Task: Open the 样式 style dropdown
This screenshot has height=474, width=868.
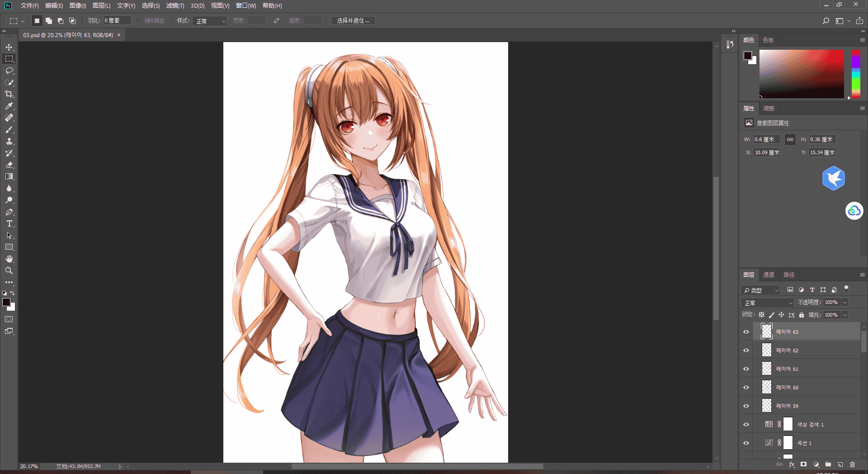Action: click(210, 21)
